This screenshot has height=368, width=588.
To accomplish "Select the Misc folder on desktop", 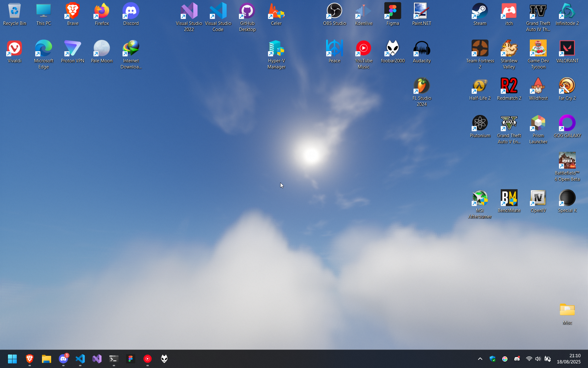I will pyautogui.click(x=567, y=314).
